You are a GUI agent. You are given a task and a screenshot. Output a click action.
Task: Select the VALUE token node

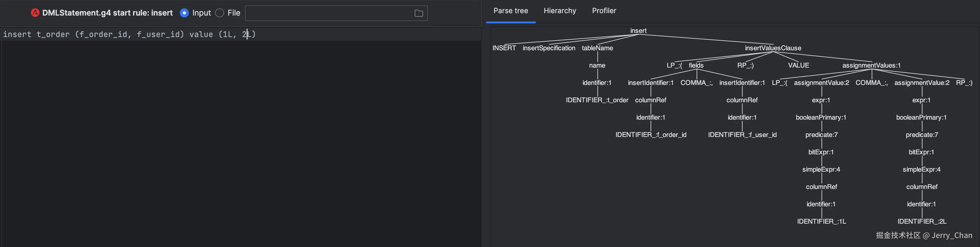[798, 65]
